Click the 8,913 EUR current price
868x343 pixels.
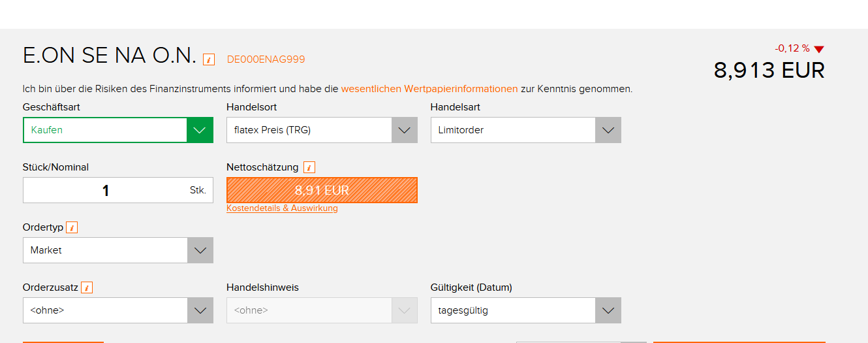[x=769, y=70]
